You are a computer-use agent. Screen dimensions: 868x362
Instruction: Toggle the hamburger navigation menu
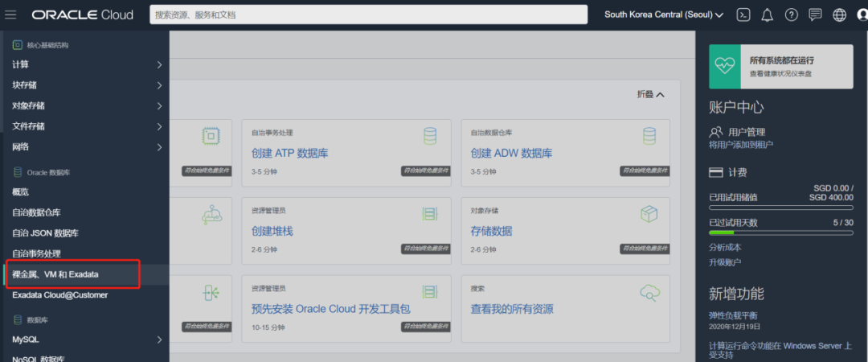tap(10, 15)
